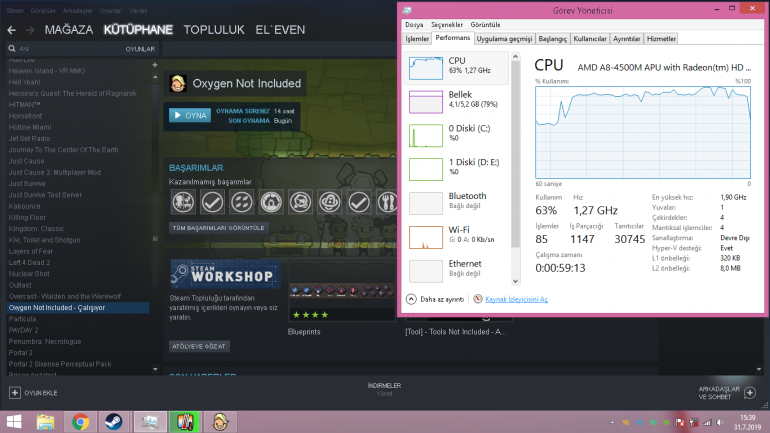This screenshot has width=770, height=433.
Task: Open Windows Start menu
Action: tap(14, 422)
